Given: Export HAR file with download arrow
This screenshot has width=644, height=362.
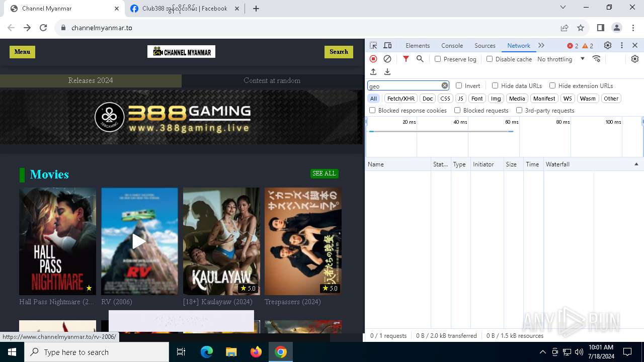Looking at the screenshot, I should [x=387, y=72].
